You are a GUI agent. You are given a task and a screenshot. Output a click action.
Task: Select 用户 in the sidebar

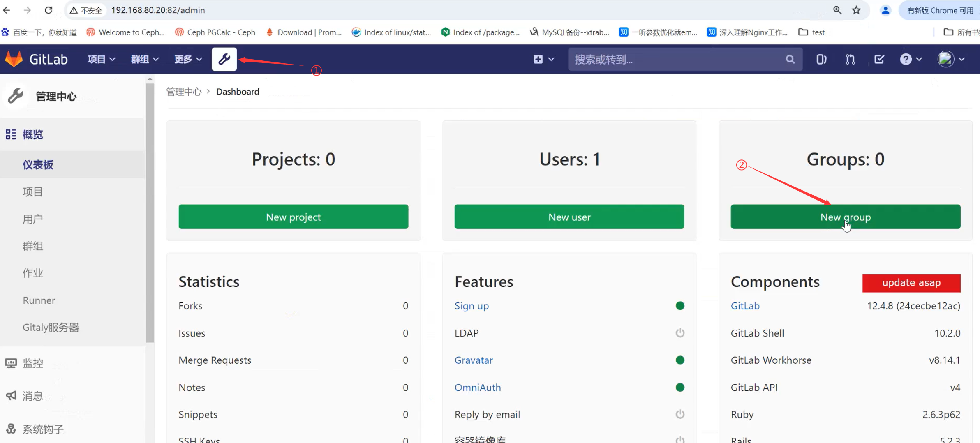pos(33,219)
